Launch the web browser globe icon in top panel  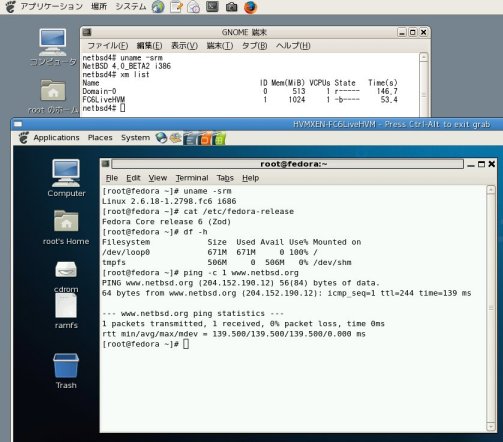coord(158,7)
